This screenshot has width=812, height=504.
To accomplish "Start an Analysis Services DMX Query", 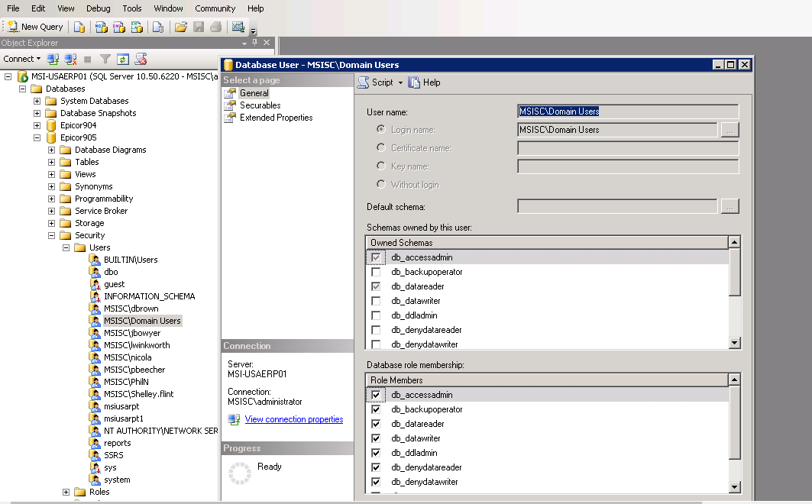I will coord(119,27).
